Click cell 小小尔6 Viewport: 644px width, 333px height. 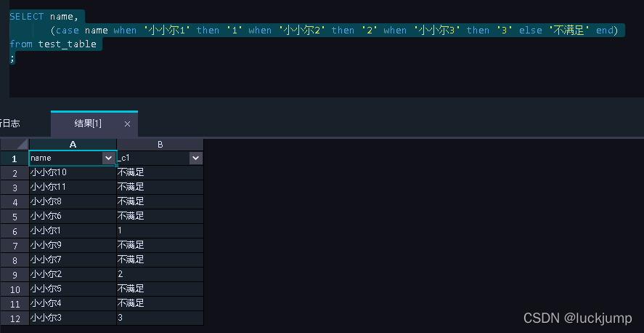[73, 216]
